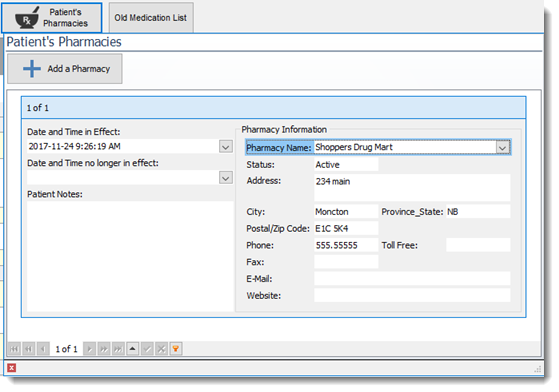
Task: Open the orange filter funnel
Action: click(176, 349)
